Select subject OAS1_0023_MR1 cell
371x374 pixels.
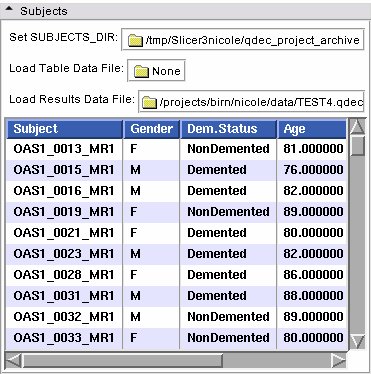(64, 254)
